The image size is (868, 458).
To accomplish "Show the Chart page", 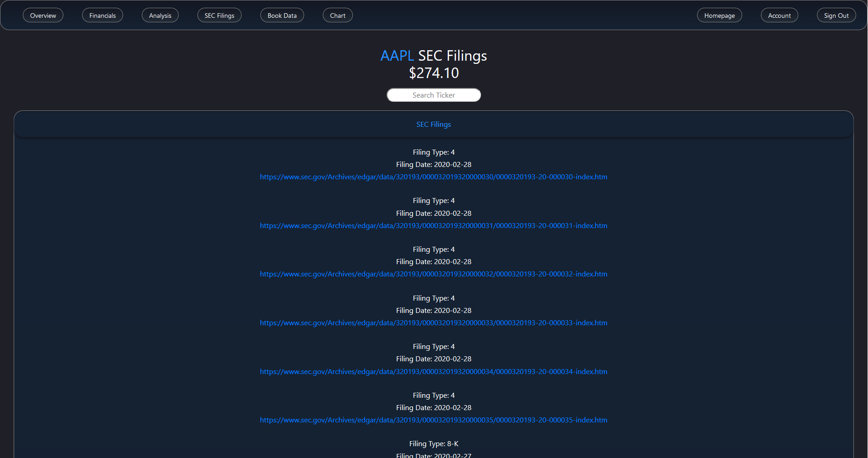I will (x=338, y=16).
